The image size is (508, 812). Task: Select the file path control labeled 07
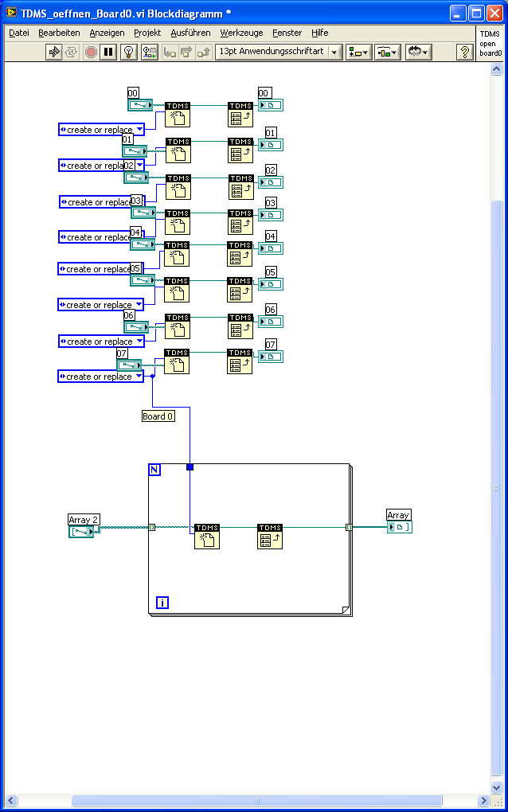129,365
